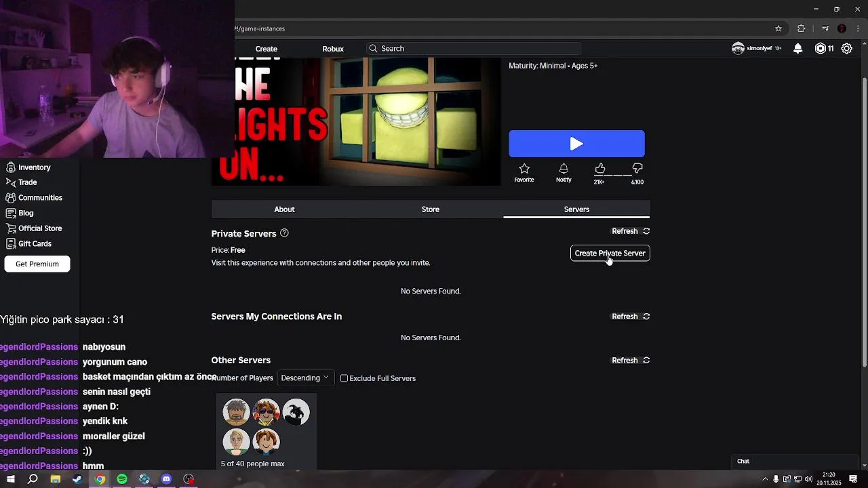Click the "5 of 40 people max" text
868x488 pixels.
pyautogui.click(x=253, y=464)
